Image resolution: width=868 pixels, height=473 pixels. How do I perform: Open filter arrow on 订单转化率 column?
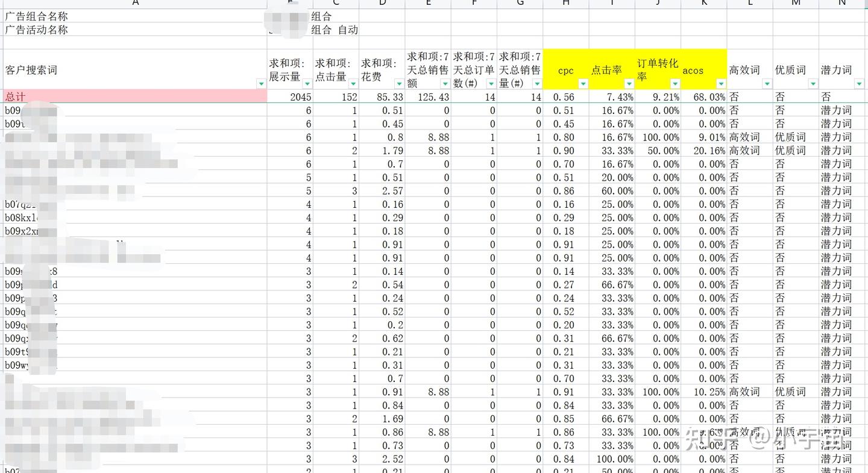(675, 84)
